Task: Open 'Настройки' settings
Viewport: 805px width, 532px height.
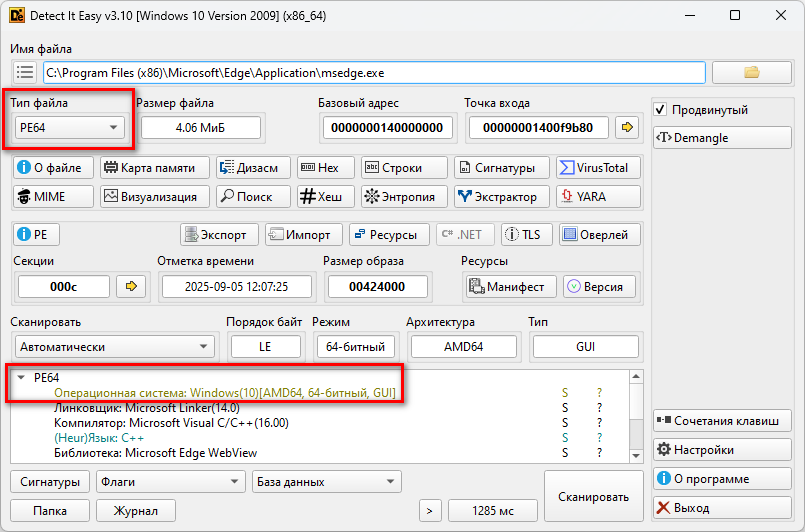Action: pos(722,450)
